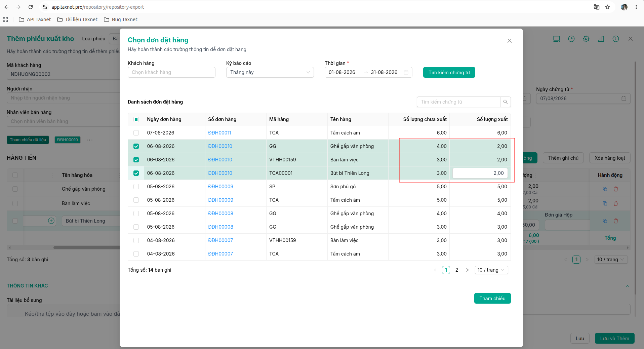Open the Kỳ báo cáo dropdown

270,72
